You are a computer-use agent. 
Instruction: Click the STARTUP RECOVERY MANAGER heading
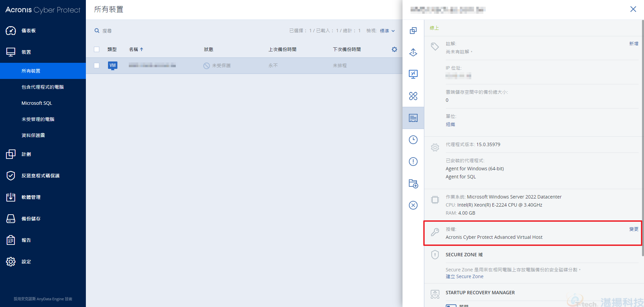tap(480, 293)
